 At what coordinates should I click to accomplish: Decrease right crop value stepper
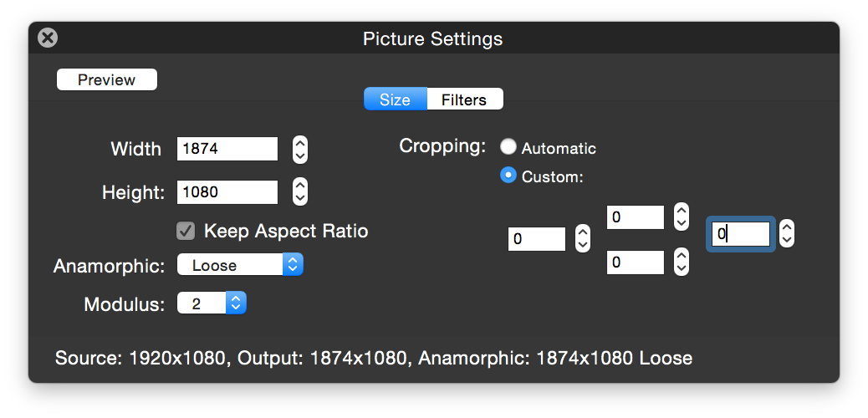786,241
